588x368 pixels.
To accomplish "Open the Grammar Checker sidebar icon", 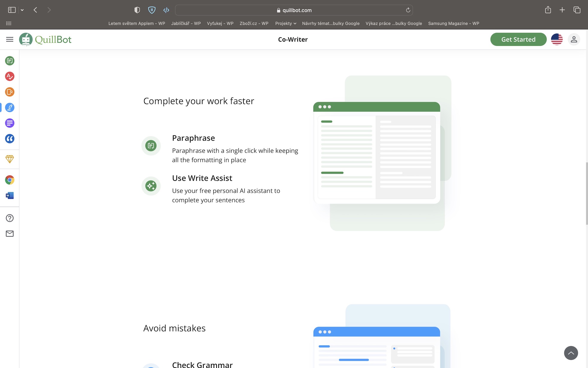I will click(x=10, y=76).
